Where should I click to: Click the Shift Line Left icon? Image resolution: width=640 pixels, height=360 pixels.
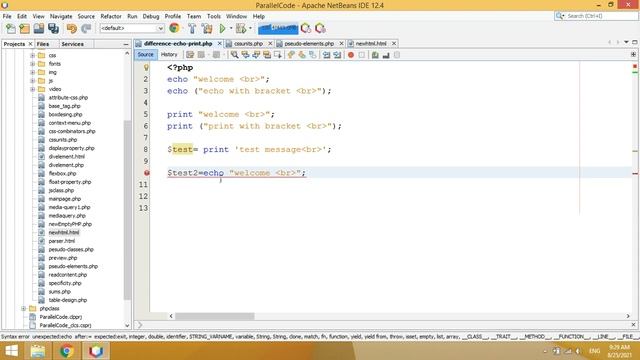(327, 55)
